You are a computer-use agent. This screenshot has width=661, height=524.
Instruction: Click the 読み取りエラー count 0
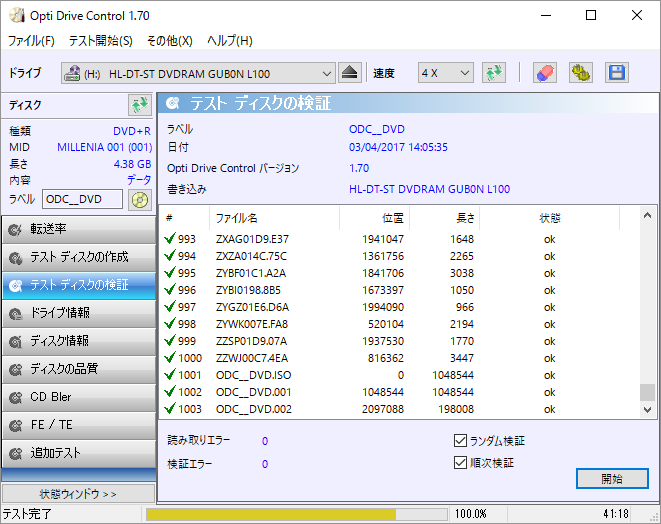[265, 441]
